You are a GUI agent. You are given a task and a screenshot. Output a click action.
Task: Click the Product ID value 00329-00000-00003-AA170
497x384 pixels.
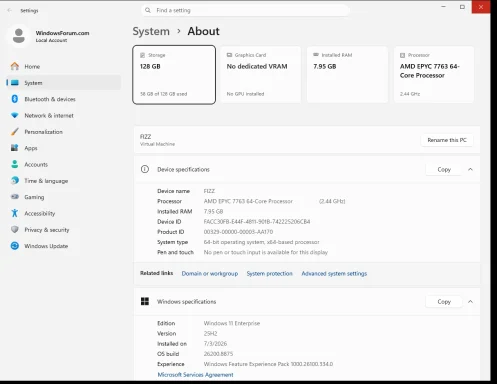[238, 232]
